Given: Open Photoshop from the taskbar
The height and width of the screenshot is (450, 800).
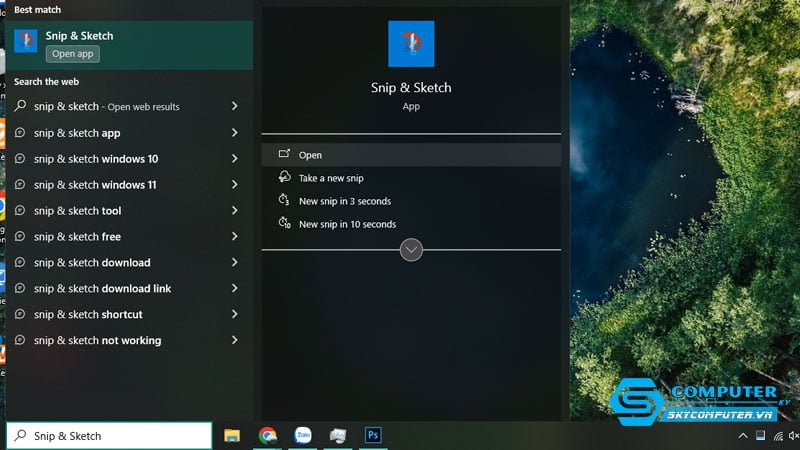Looking at the screenshot, I should (373, 435).
